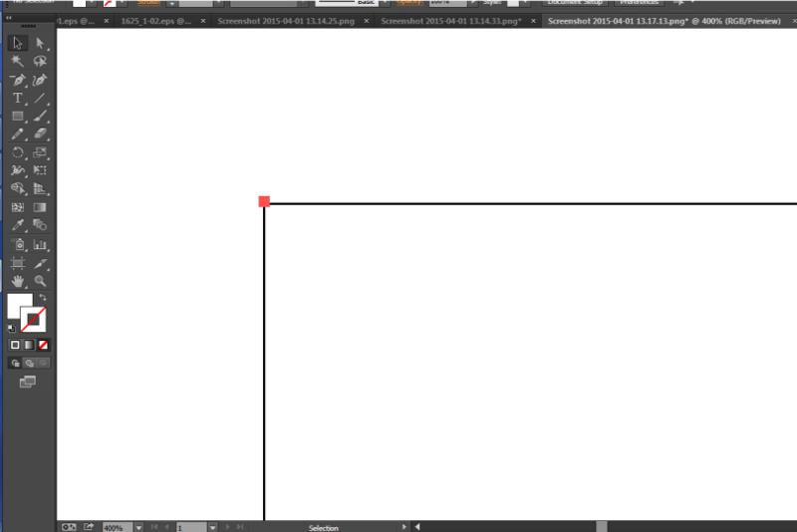Set paint to None (red slash)

pos(43,345)
